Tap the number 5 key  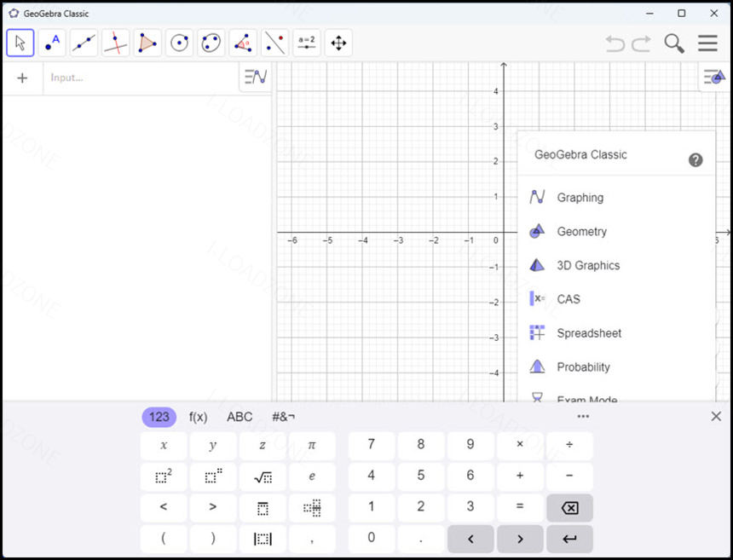click(421, 476)
